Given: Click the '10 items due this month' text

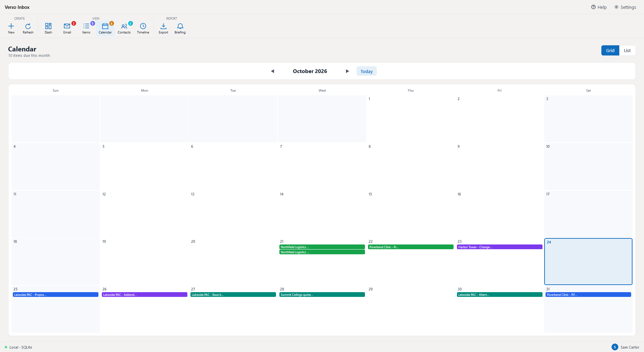Looking at the screenshot, I should (29, 55).
